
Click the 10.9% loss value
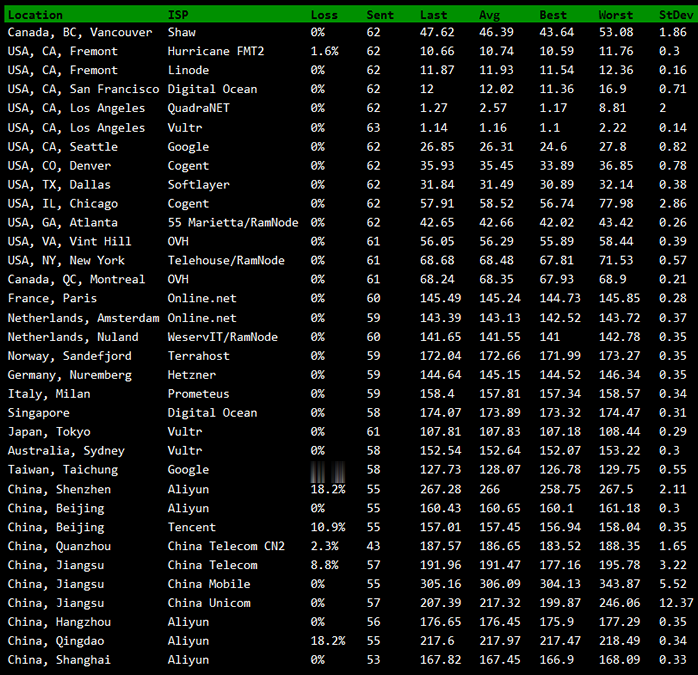[x=328, y=527]
